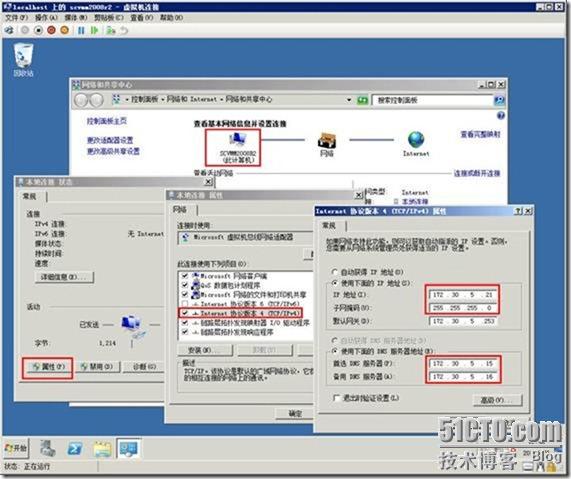Viewport: 571px width, 479px height.
Task: Enable Internet 协议版本 6 (TCP/IPv6) checkbox
Action: point(185,304)
